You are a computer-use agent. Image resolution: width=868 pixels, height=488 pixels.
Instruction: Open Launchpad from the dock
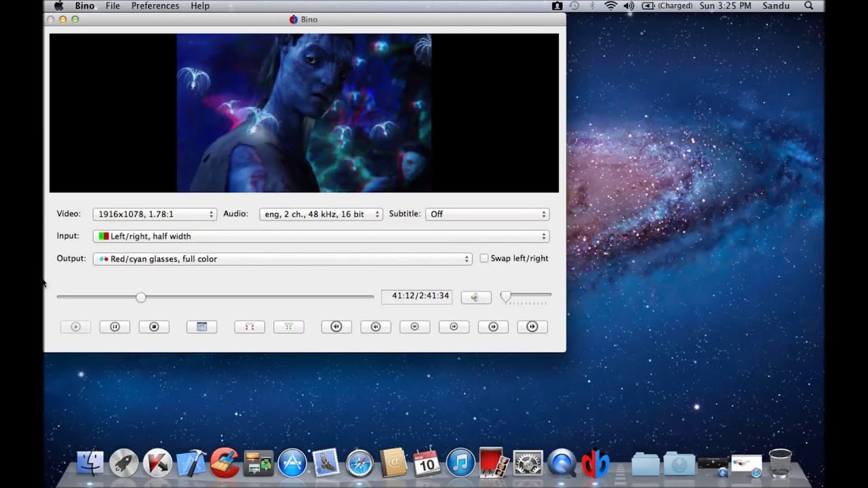124,463
